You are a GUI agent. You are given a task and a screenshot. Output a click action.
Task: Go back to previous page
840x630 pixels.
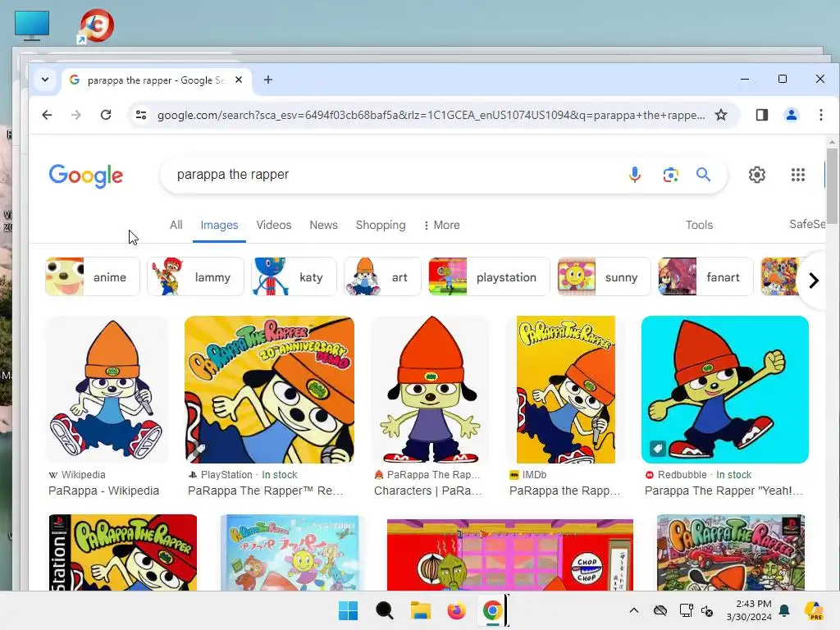[x=47, y=115]
